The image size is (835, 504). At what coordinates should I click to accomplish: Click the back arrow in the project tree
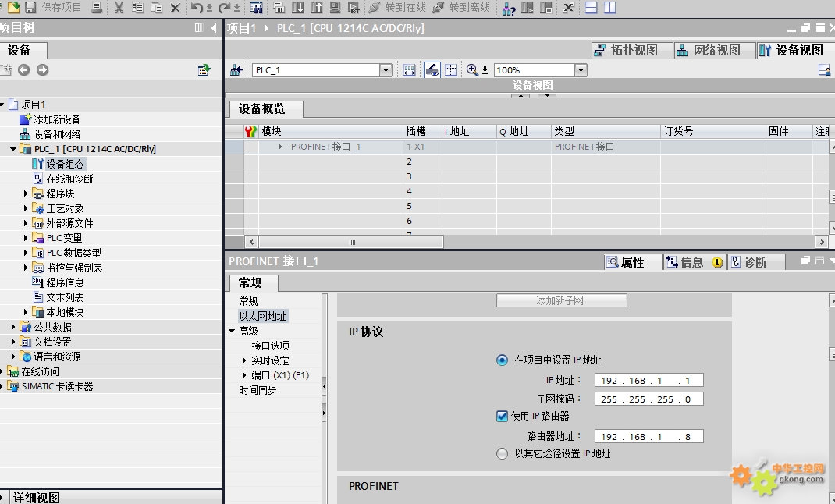(x=24, y=69)
